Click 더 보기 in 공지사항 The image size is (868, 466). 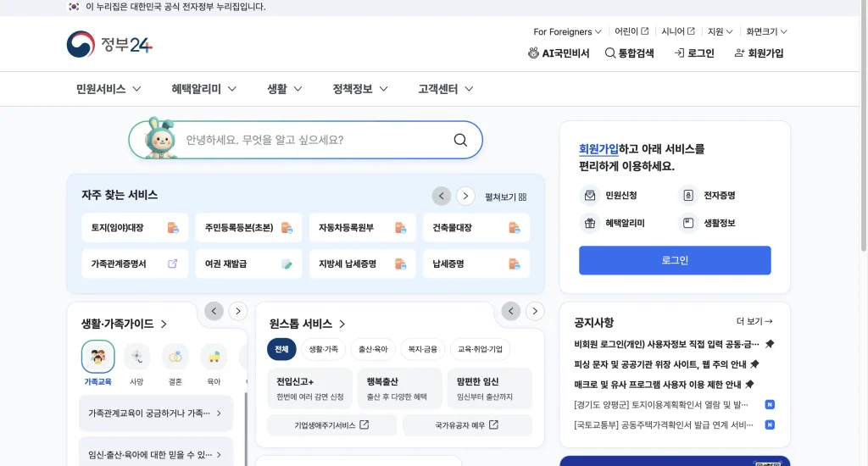pos(754,322)
